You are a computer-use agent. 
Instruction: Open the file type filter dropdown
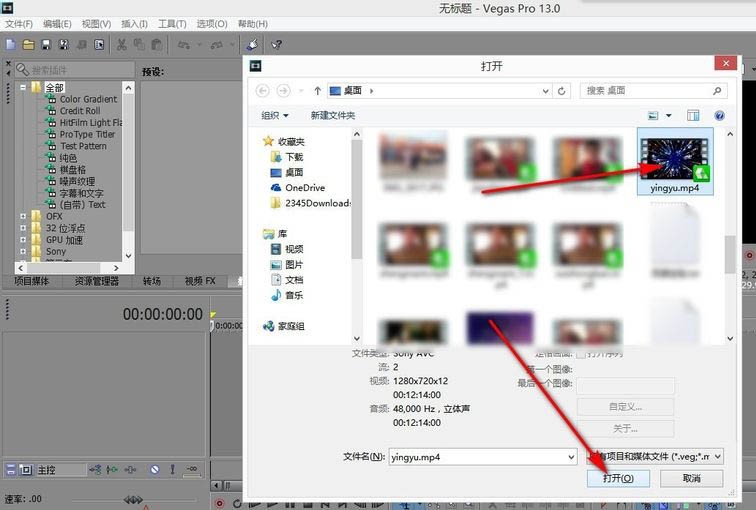click(718, 456)
